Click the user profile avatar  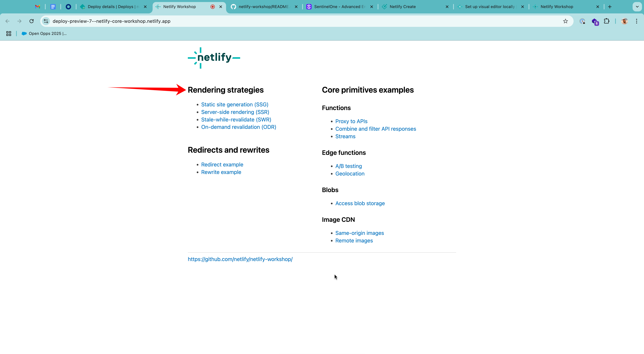(x=624, y=21)
